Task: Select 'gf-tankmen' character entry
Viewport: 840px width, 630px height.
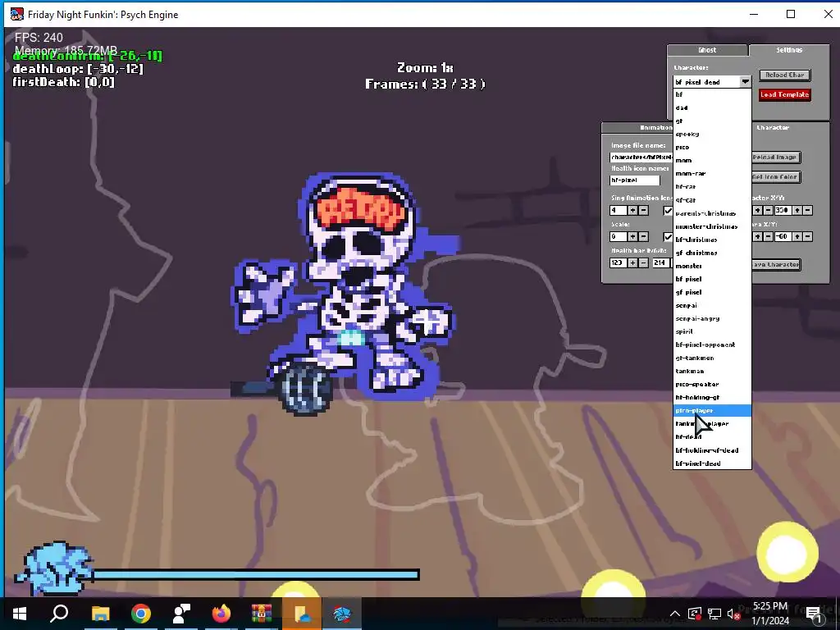Action: (712, 358)
